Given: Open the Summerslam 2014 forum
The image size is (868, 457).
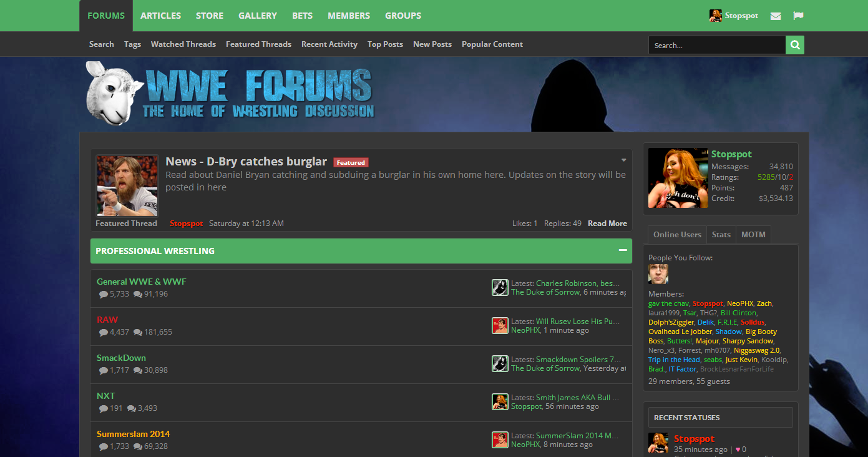Looking at the screenshot, I should 134,434.
